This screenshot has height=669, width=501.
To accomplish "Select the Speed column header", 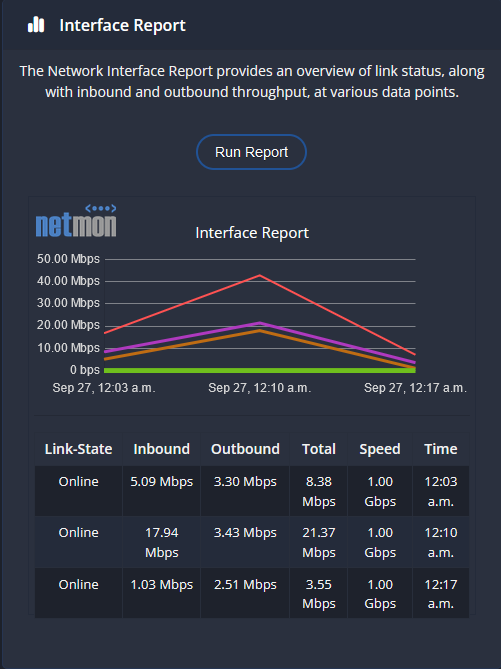I will tap(380, 449).
